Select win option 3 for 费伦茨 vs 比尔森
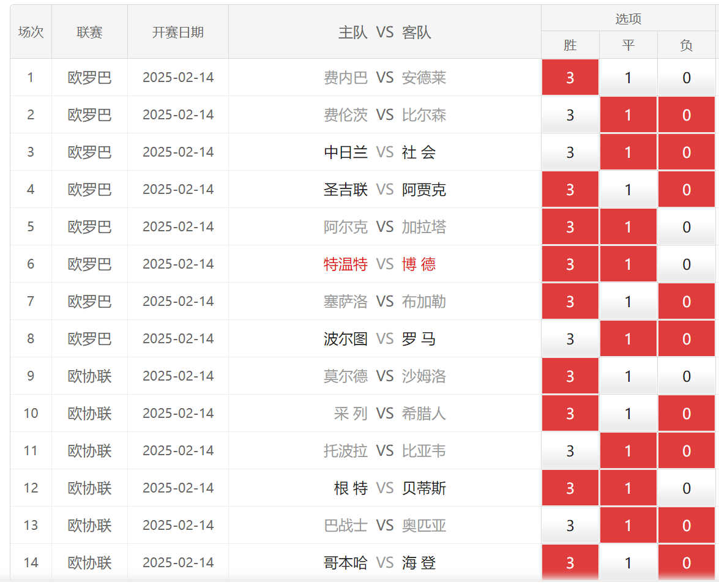Image resolution: width=719 pixels, height=588 pixels. 570,114
